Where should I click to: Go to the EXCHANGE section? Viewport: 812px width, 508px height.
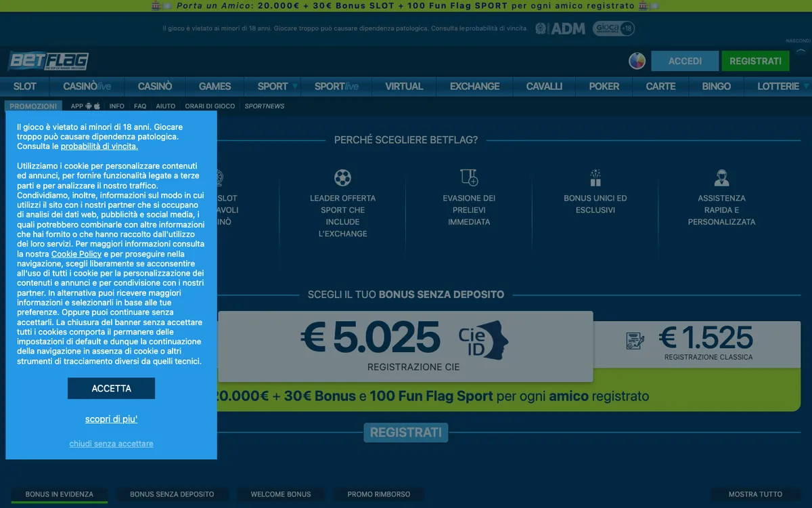(475, 87)
